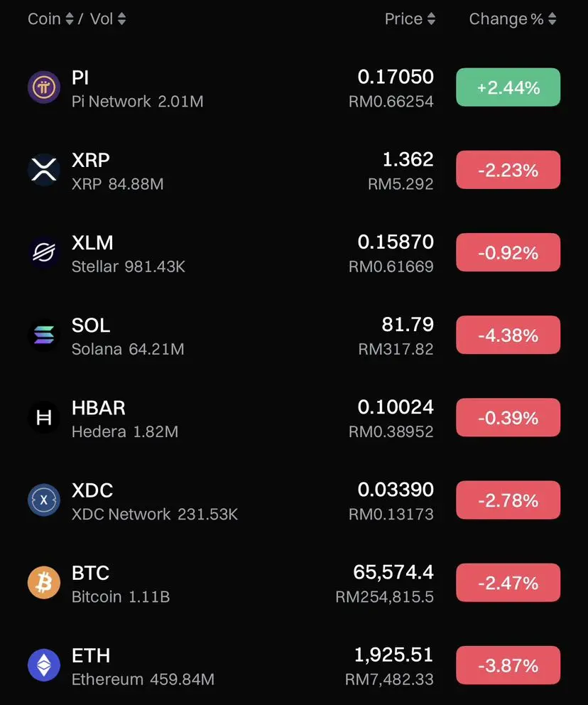The height and width of the screenshot is (705, 588).
Task: Select the XDC Network coin icon
Action: pyautogui.click(x=43, y=500)
